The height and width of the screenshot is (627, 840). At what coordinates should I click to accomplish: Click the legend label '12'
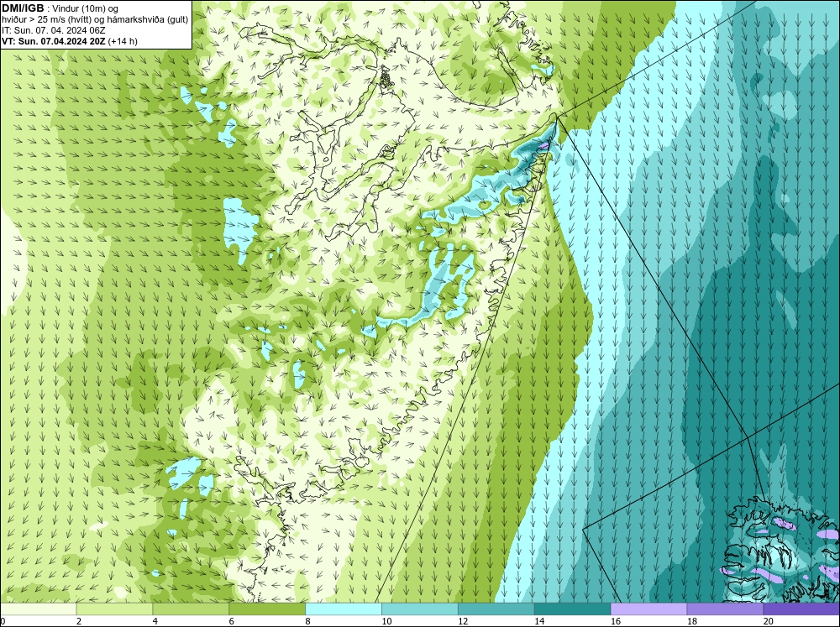(x=463, y=621)
